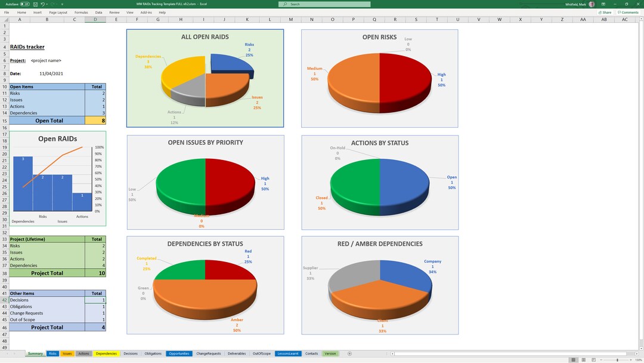Toggle AutoSave off
Viewport: 644px width, 363px height.
click(24, 4)
